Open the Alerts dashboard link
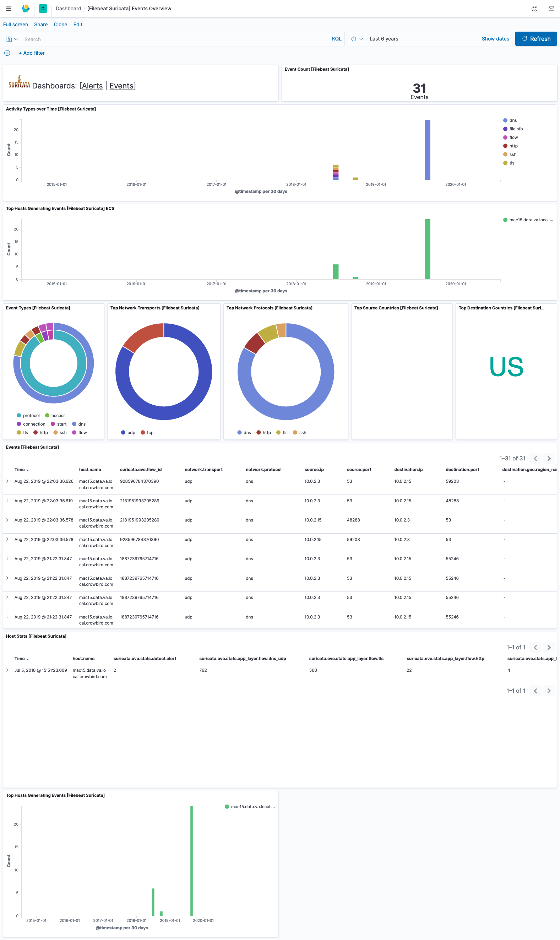Viewport: 560px width, 940px height. tap(92, 86)
